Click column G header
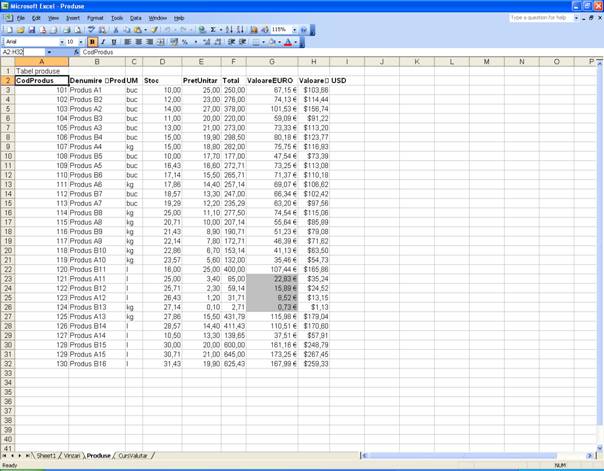This screenshot has height=471, width=604. (271, 62)
